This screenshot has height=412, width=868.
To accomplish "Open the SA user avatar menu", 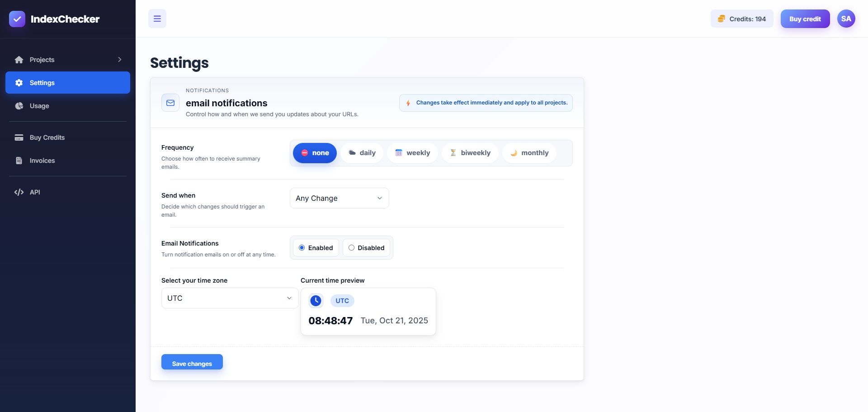I will (846, 19).
